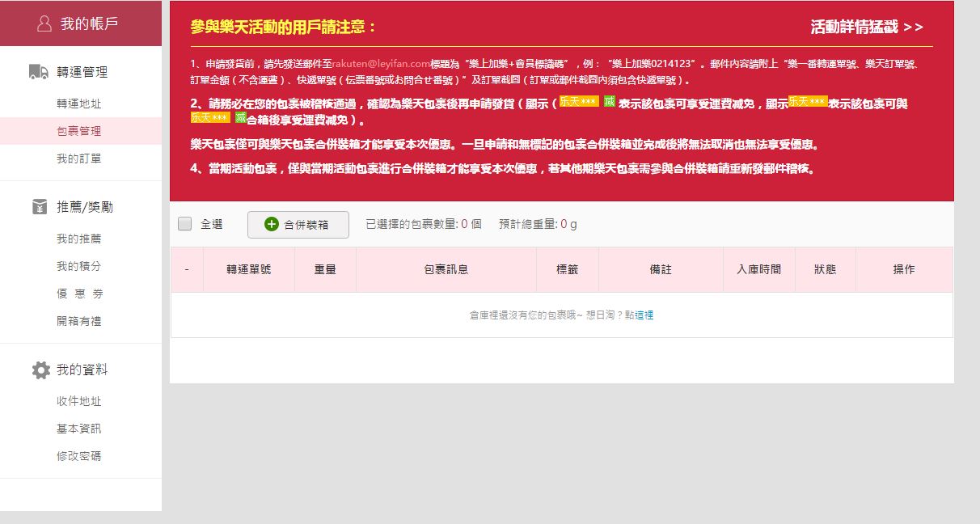Open 我的推薦 page
The height and width of the screenshot is (524, 980).
(79, 239)
